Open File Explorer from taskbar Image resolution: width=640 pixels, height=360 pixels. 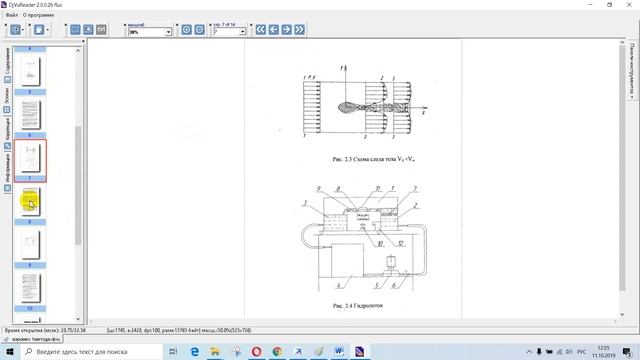pos(215,351)
